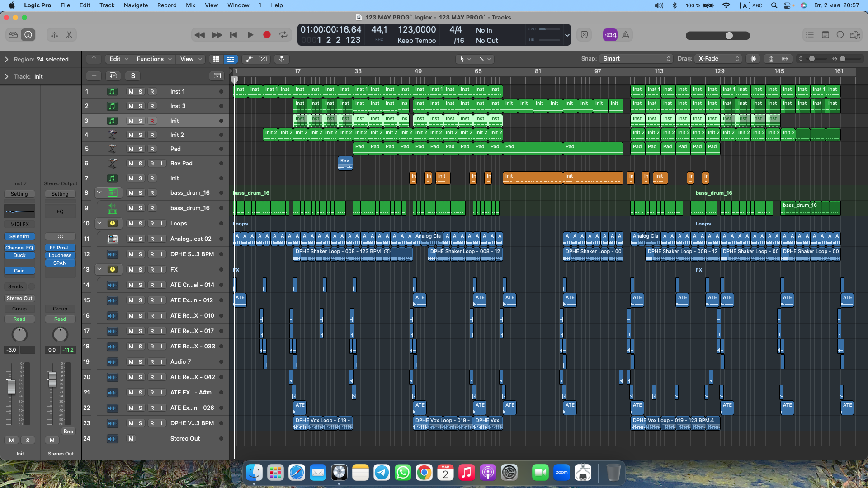Open the Library icon in toolbar
This screenshot has height=488, width=868.
click(x=13, y=35)
